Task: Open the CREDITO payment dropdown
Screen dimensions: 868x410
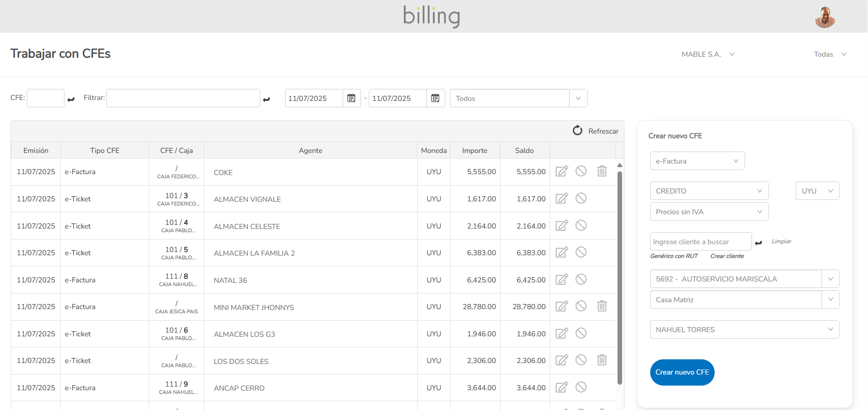Action: coord(709,191)
